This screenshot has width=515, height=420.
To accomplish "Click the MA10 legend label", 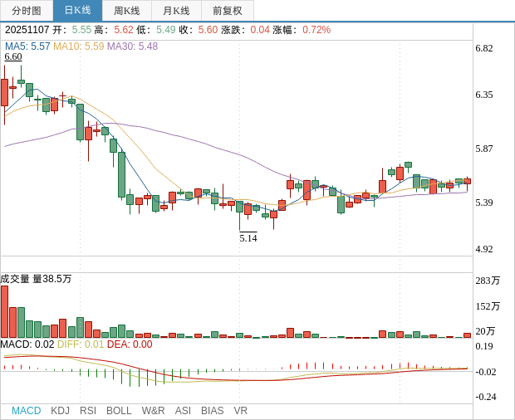I will 79,46.
